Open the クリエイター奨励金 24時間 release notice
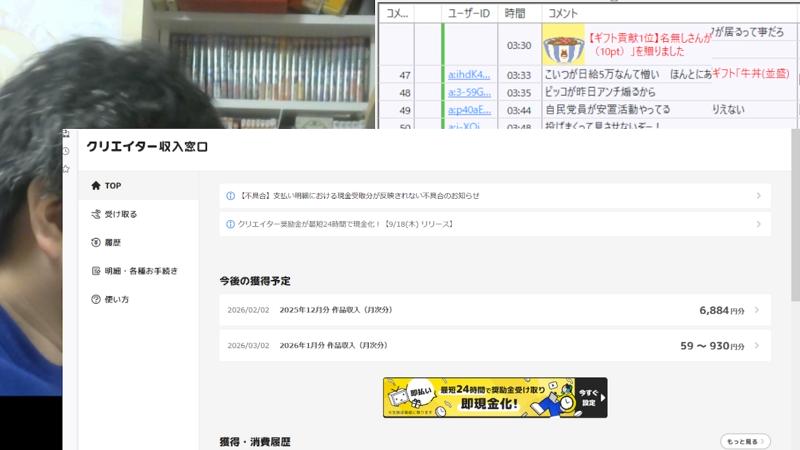 click(495, 224)
